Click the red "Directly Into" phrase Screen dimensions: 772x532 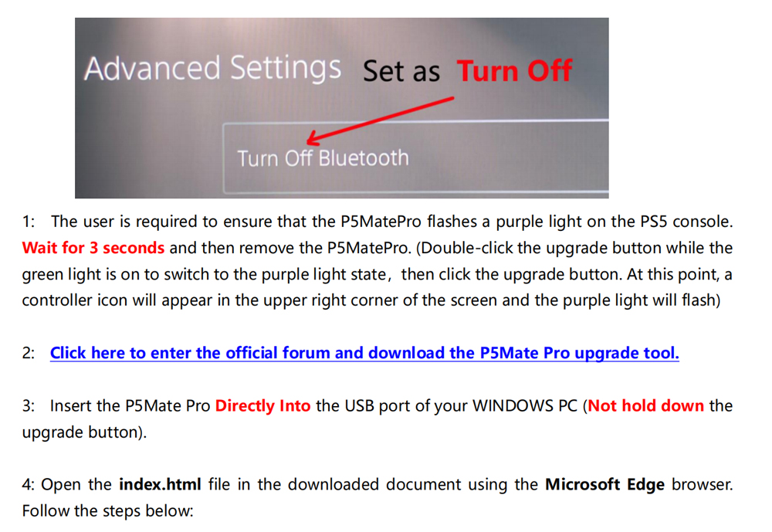[x=263, y=406]
